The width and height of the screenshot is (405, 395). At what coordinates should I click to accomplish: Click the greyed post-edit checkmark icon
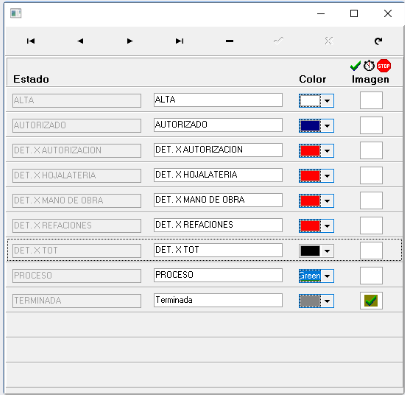279,41
